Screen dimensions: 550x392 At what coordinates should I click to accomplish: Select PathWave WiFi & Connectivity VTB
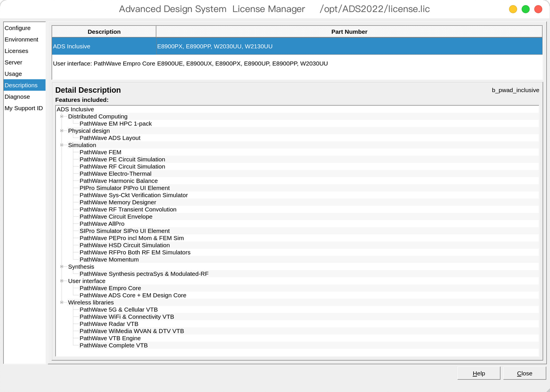pos(126,317)
